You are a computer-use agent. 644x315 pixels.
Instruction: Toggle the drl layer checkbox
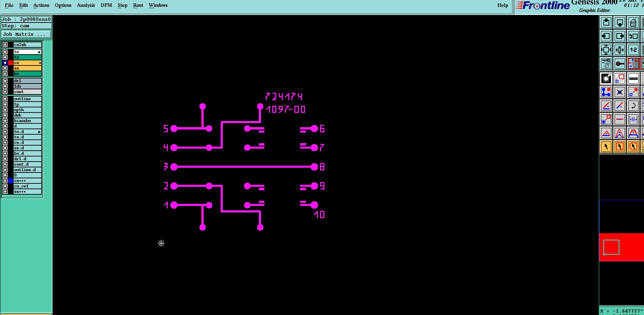(x=5, y=81)
